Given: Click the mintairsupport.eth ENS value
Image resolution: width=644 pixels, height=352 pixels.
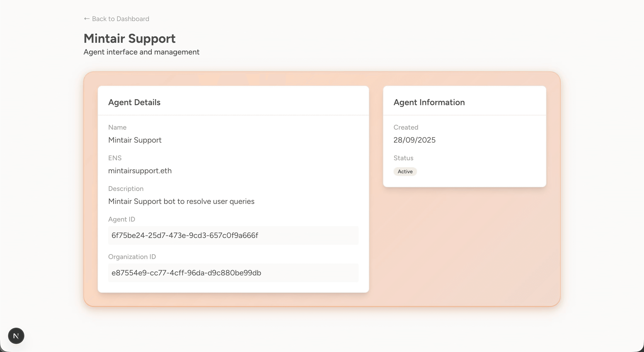Looking at the screenshot, I should (140, 171).
